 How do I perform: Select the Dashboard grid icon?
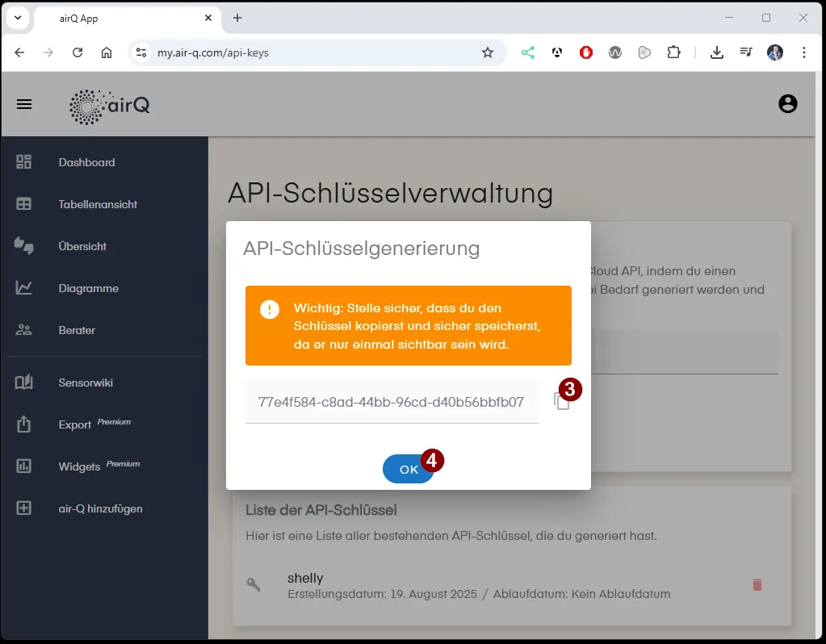[25, 162]
